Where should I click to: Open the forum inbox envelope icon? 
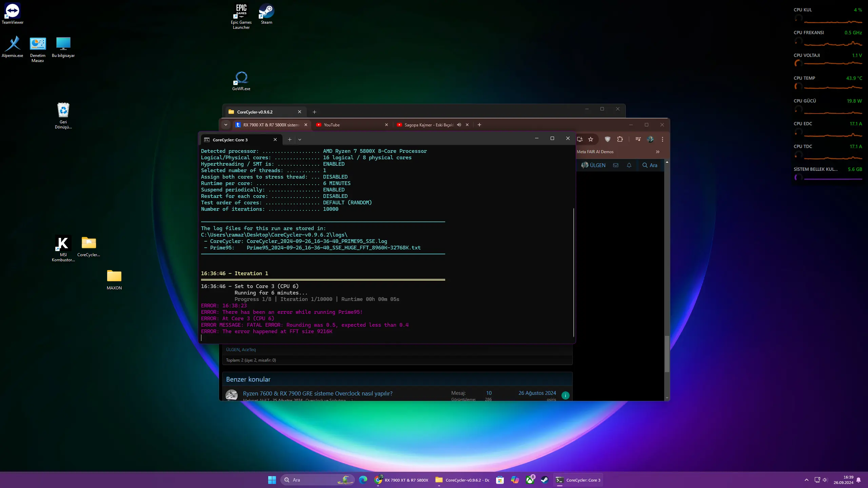click(x=615, y=165)
